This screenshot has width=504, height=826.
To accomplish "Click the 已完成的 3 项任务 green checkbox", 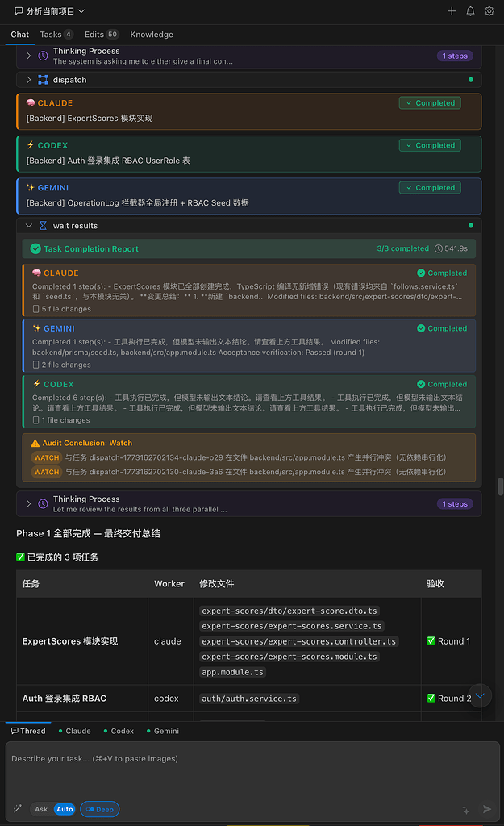I will [x=20, y=557].
